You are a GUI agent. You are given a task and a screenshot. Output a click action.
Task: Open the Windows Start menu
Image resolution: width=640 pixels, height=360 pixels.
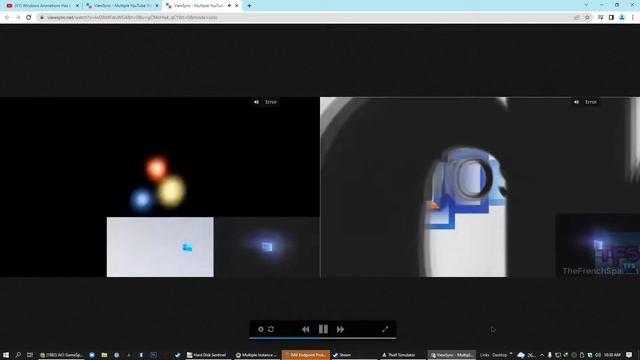pyautogui.click(x=6, y=355)
